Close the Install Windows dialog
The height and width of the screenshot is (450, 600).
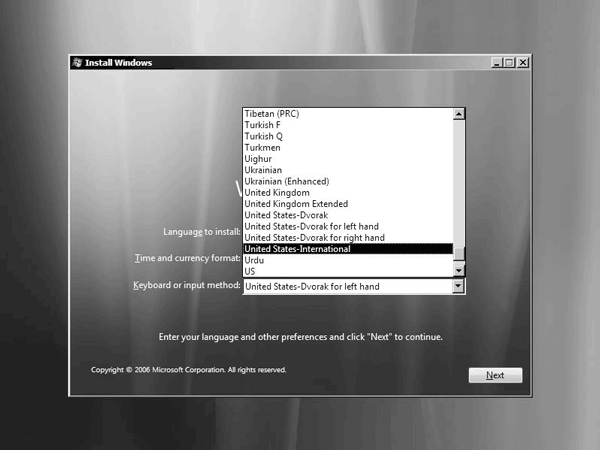[x=523, y=62]
